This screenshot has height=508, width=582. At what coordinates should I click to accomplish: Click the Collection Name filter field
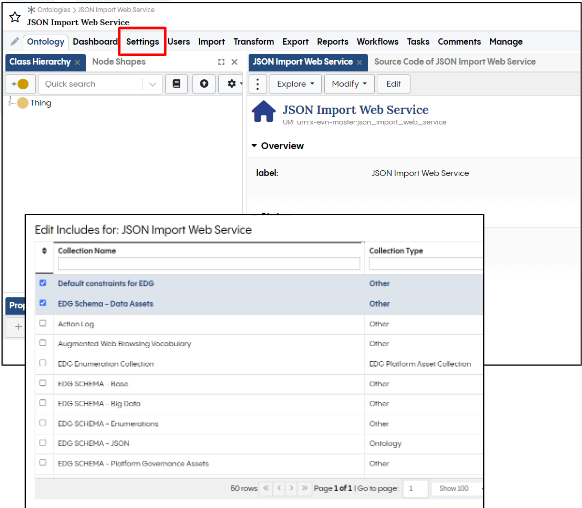click(209, 264)
